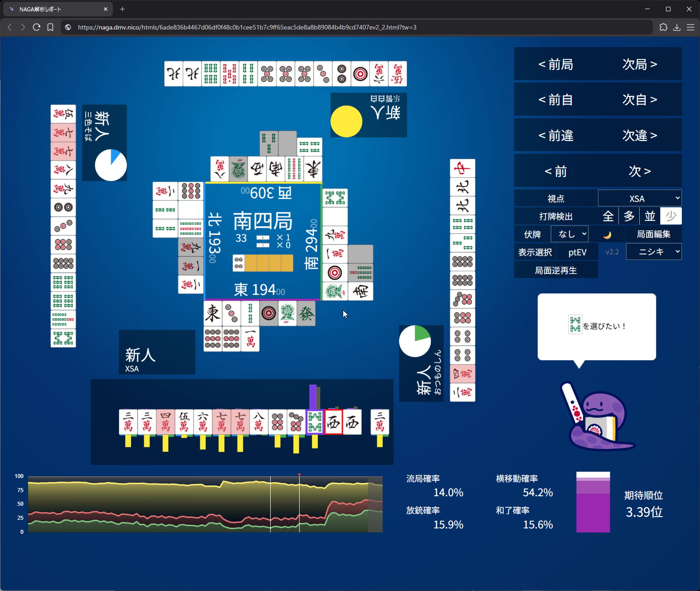Go to next round with 次局 >

tap(639, 64)
